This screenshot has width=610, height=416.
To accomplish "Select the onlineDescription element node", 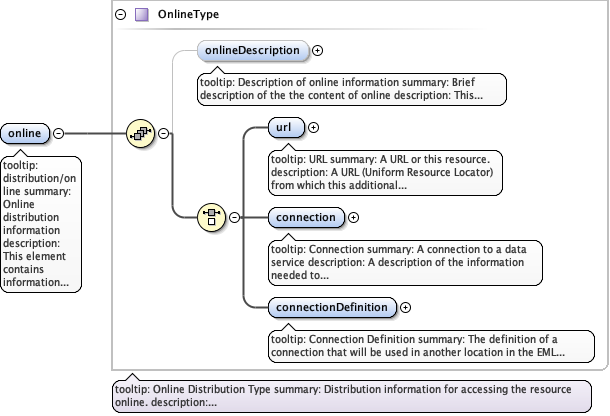I will click(x=252, y=50).
